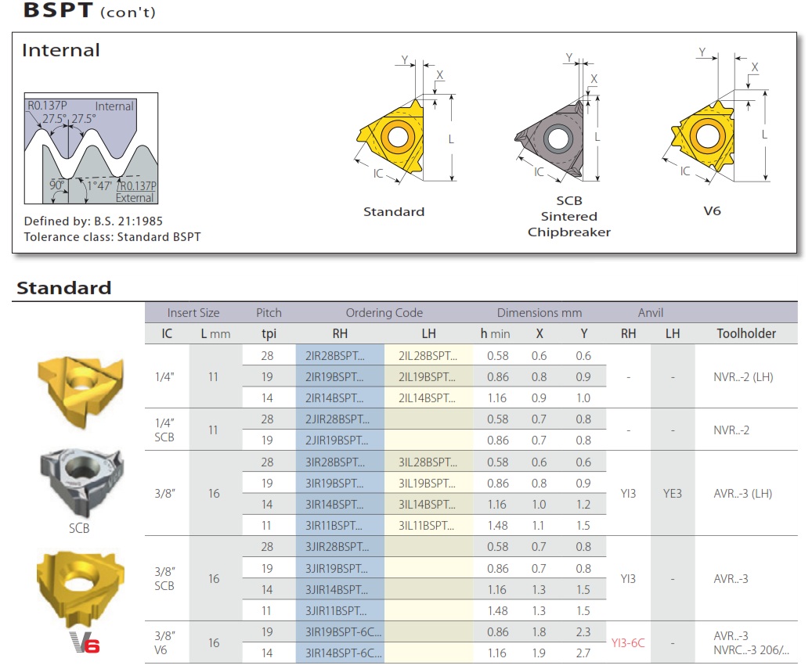Click the gold six-edge V6 insert photo
Image resolution: width=812 pixels, height=669 pixels.
81,590
